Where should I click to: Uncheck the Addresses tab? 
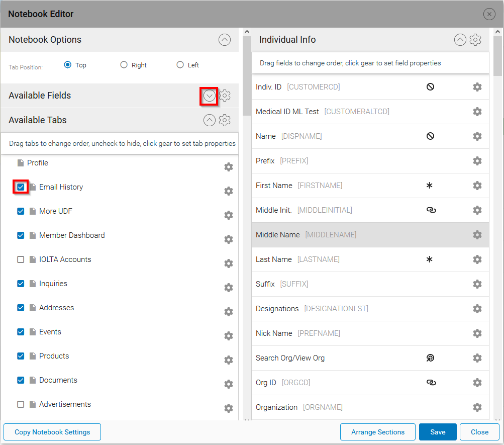21,308
